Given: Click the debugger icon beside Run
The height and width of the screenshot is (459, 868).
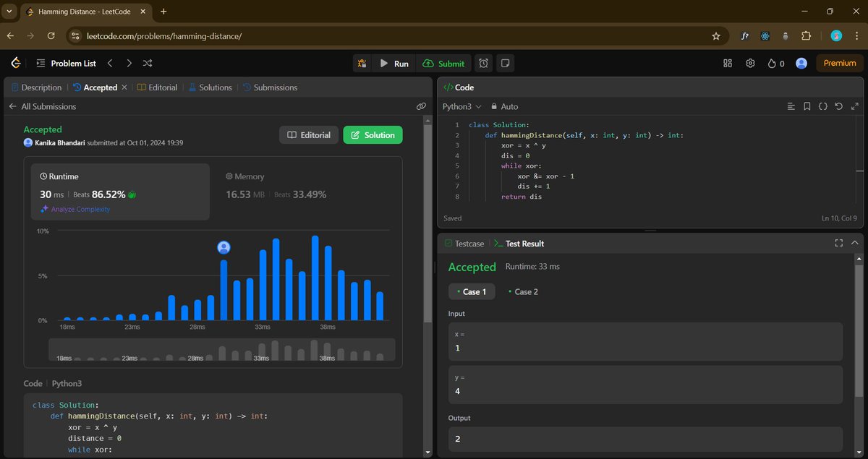Looking at the screenshot, I should pos(362,64).
